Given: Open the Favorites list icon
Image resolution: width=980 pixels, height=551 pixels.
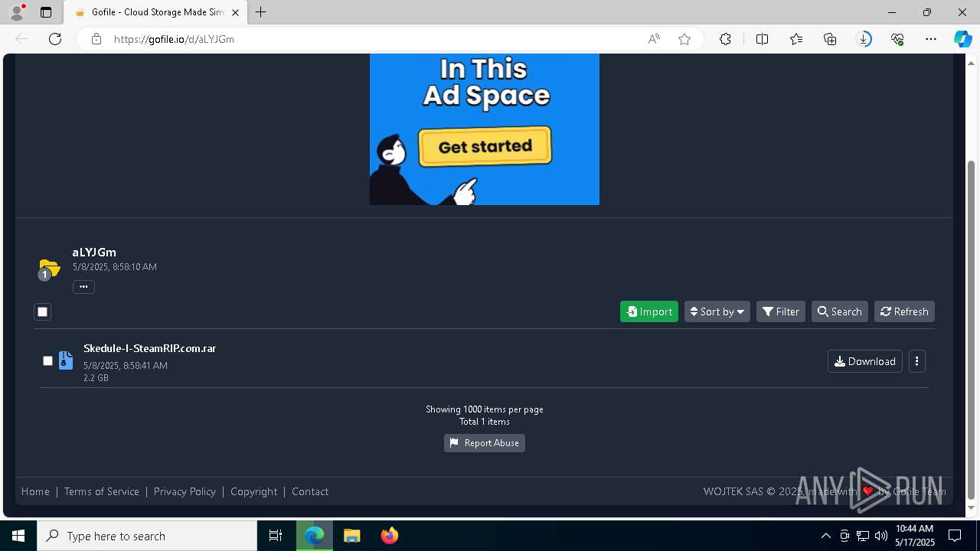Looking at the screenshot, I should pyautogui.click(x=796, y=39).
